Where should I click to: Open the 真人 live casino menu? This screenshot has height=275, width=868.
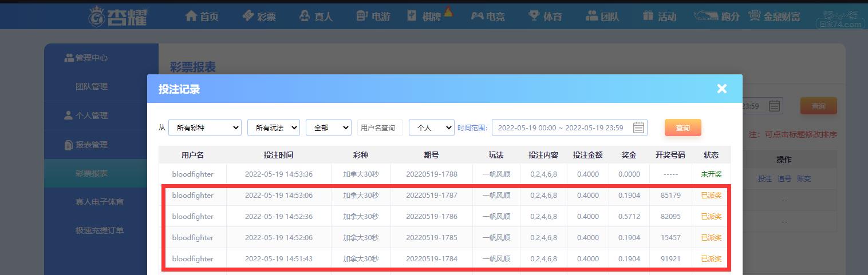[x=316, y=17]
